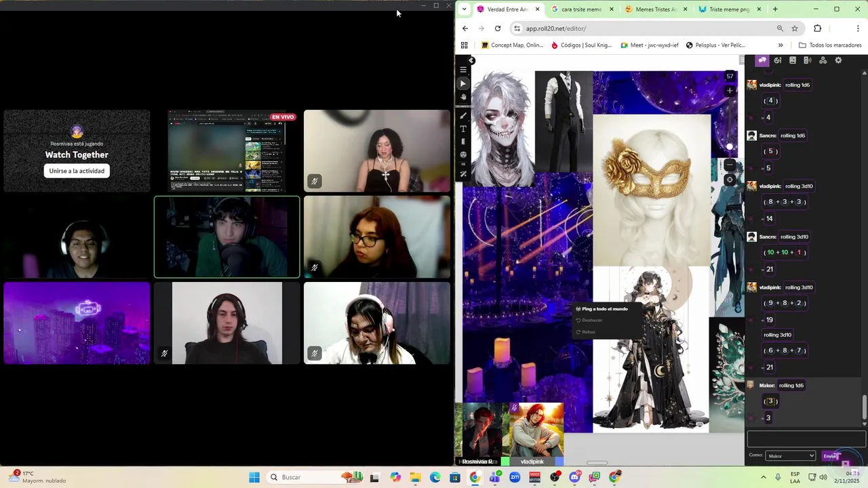
Task: Open Microsoft Edge from taskbar
Action: [435, 477]
